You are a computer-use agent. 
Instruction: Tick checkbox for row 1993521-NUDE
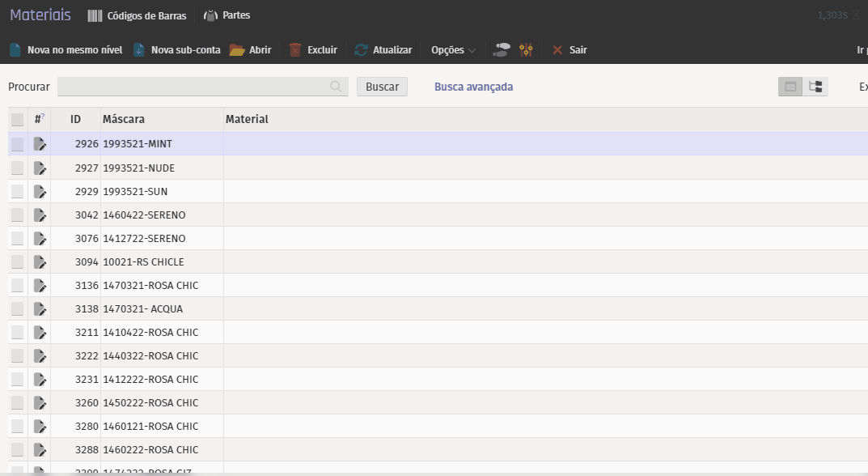17,168
